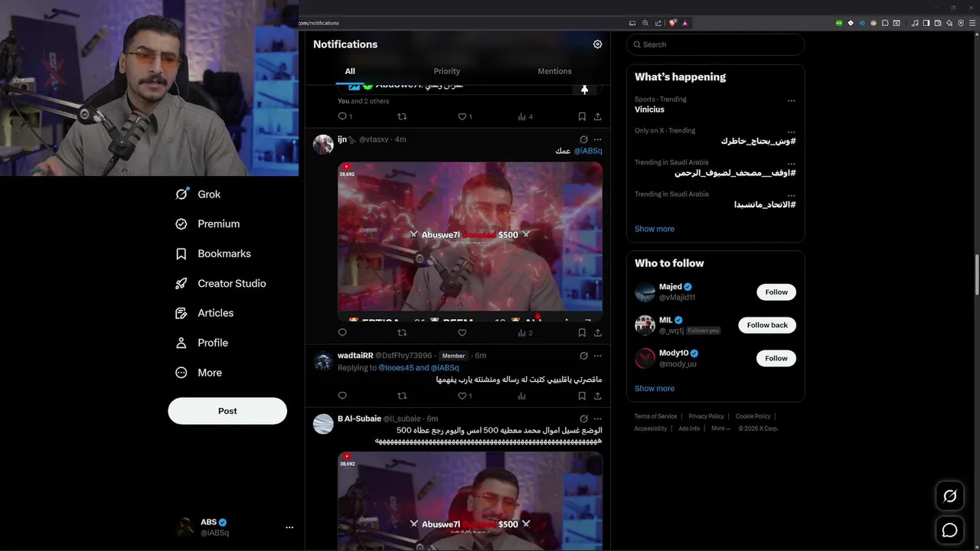Viewport: 980px width, 551px height.
Task: Open B Al-Subaie's video thumbnail
Action: [470, 501]
